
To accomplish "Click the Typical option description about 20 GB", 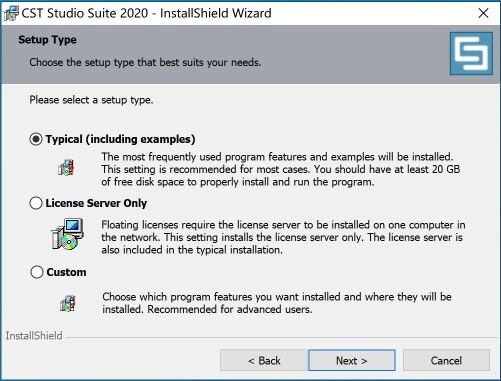I will click(281, 169).
